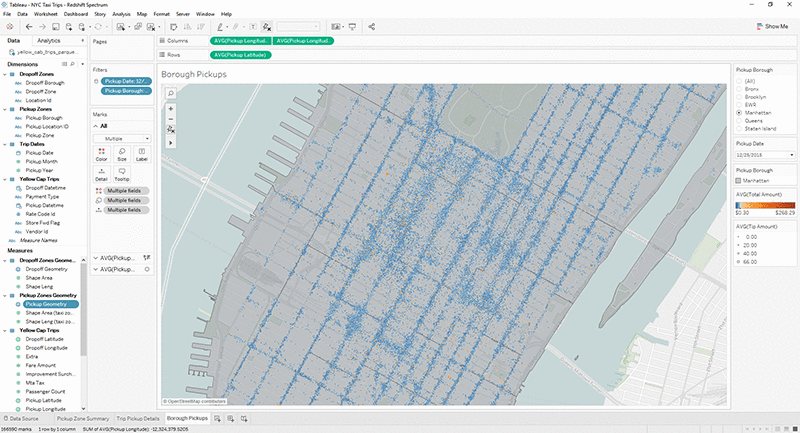This screenshot has width=800, height=433.
Task: Open the Map menu
Action: [142, 14]
